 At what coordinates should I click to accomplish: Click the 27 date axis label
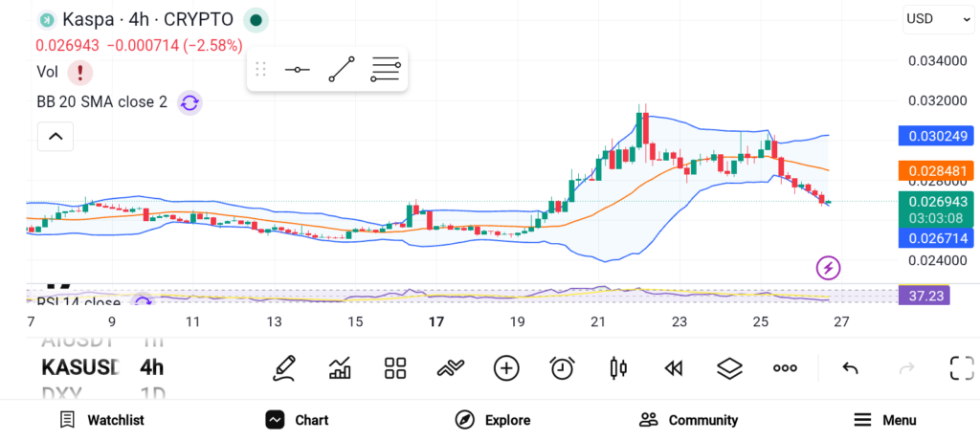point(841,322)
